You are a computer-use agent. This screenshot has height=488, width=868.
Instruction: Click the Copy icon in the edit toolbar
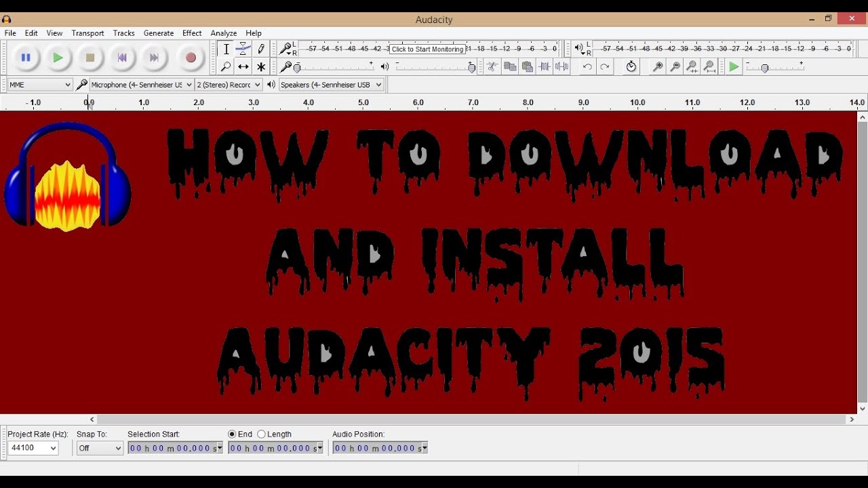510,66
